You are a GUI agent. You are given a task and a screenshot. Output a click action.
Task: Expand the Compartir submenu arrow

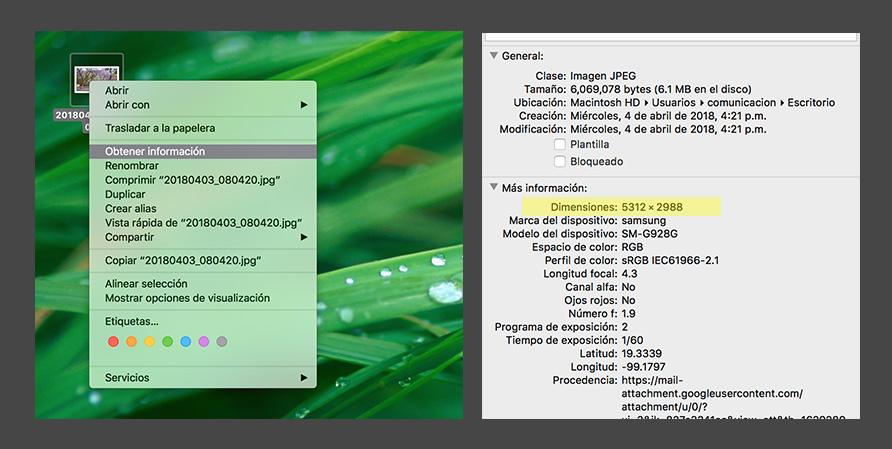(304, 237)
